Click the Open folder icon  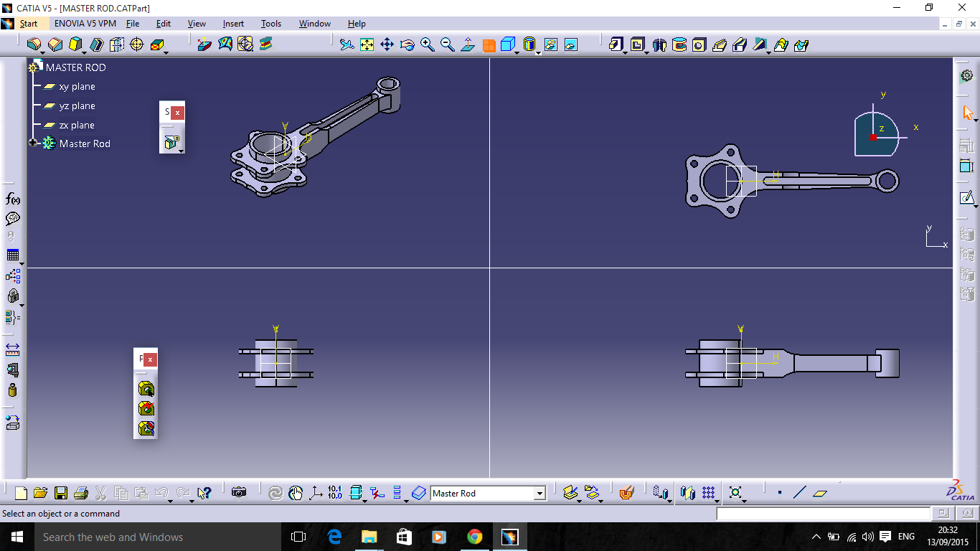(40, 493)
